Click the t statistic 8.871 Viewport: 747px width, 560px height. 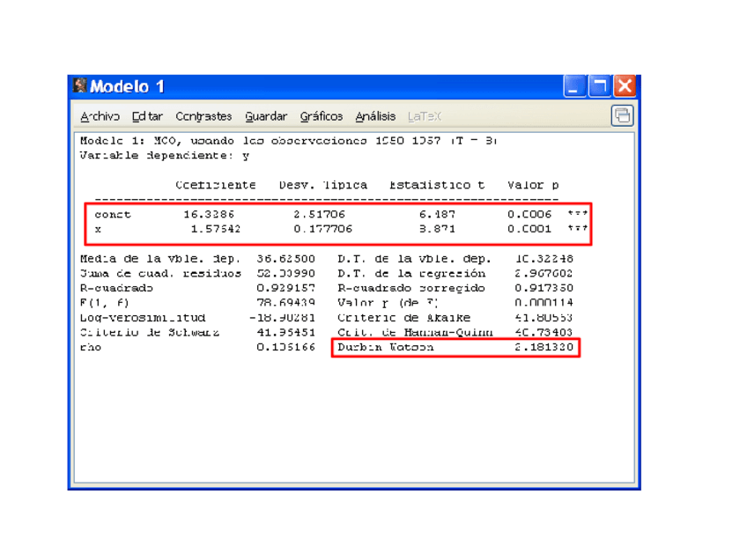[x=437, y=230]
